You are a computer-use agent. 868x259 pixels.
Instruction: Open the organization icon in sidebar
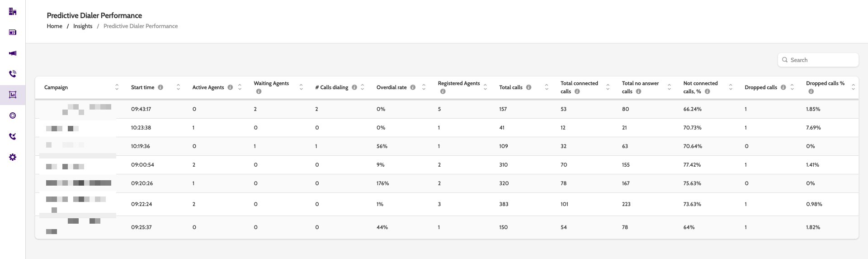pyautogui.click(x=13, y=11)
